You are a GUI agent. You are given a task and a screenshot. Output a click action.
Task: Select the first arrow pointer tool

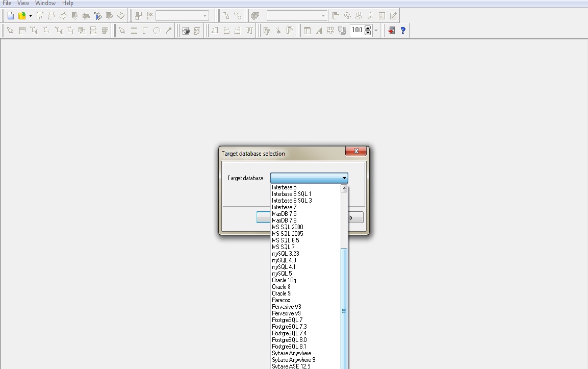10,31
